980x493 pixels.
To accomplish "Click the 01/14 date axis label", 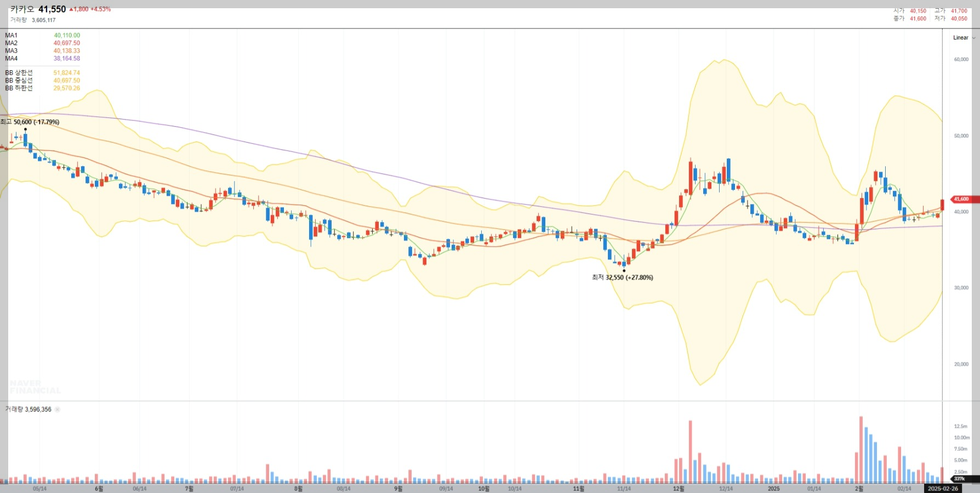I will coord(814,489).
